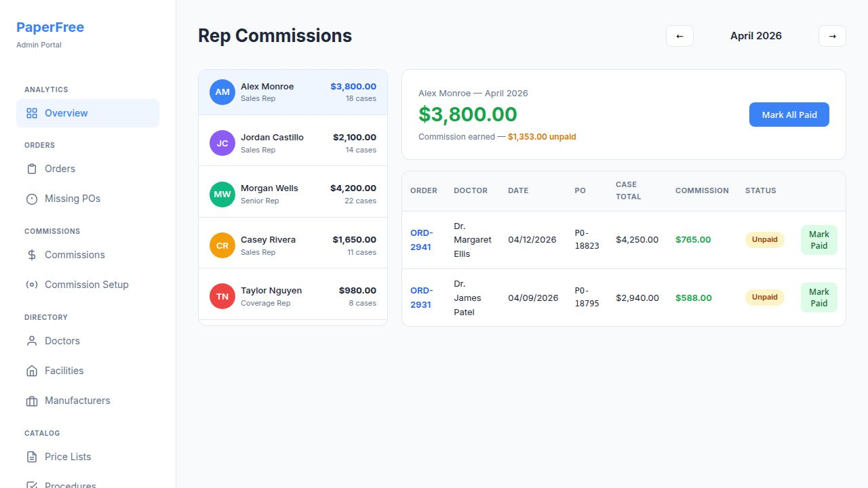Click the Missing POs alert icon
The height and width of the screenshot is (488, 868).
pyautogui.click(x=32, y=199)
